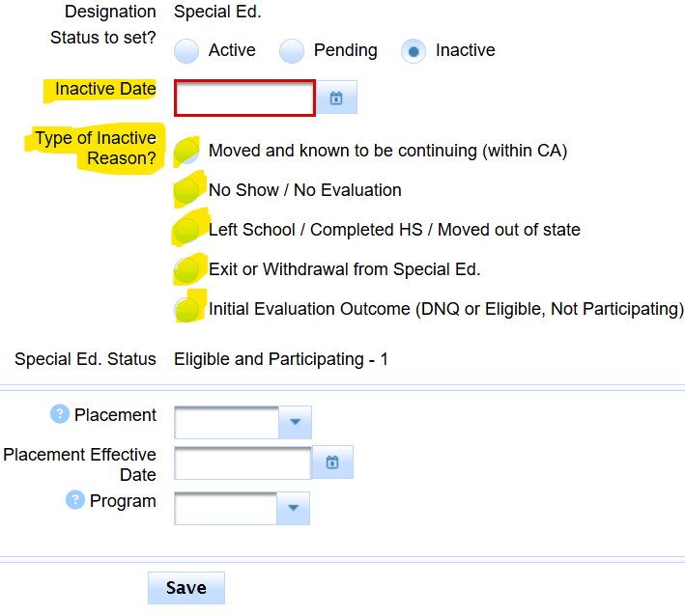Click the 'Type of Inactive Reason?' label
This screenshot has width=685, height=616.
click(x=96, y=148)
